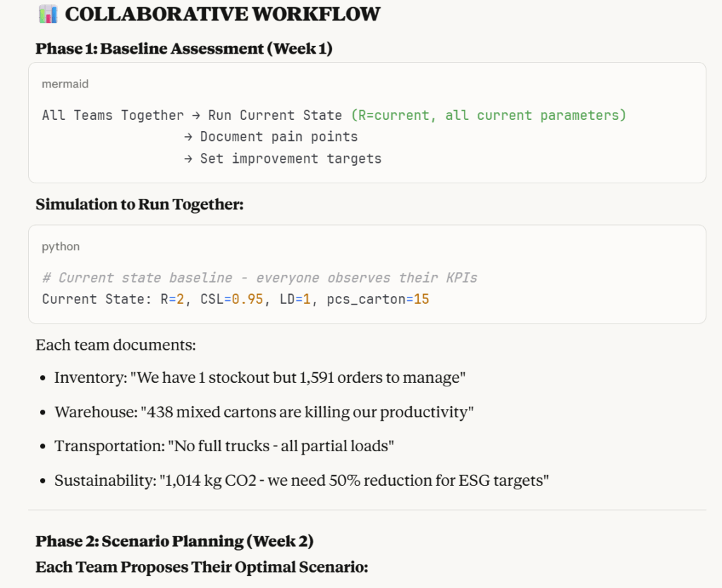The image size is (722, 588).
Task: Click the Sustainability CO2 reduction bullet item
Action: (x=301, y=481)
